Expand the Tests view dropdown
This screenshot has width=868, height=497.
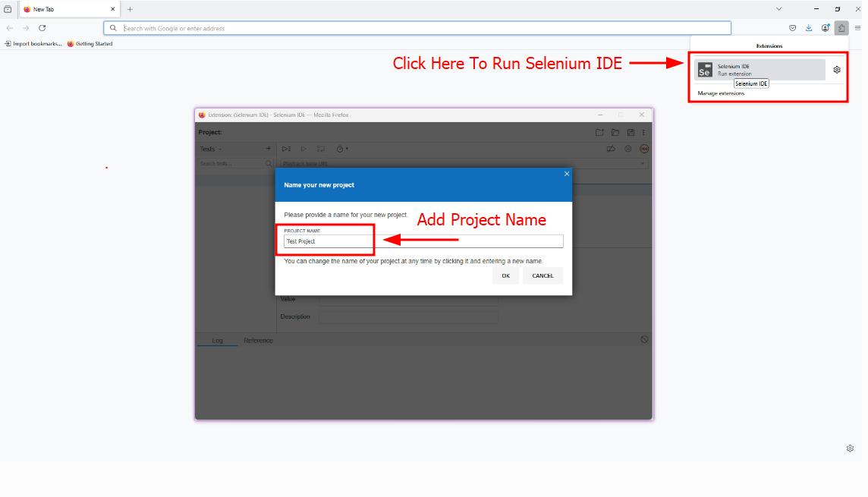click(x=211, y=149)
